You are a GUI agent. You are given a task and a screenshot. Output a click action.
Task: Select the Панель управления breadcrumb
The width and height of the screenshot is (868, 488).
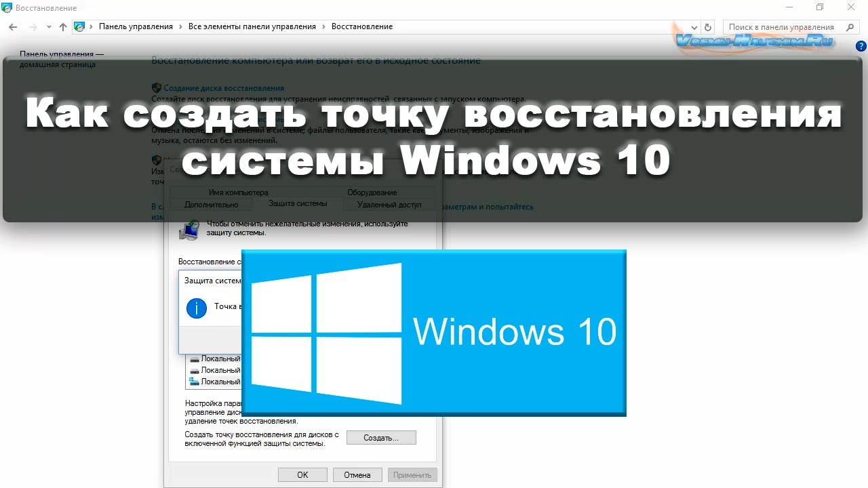pyautogui.click(x=136, y=26)
